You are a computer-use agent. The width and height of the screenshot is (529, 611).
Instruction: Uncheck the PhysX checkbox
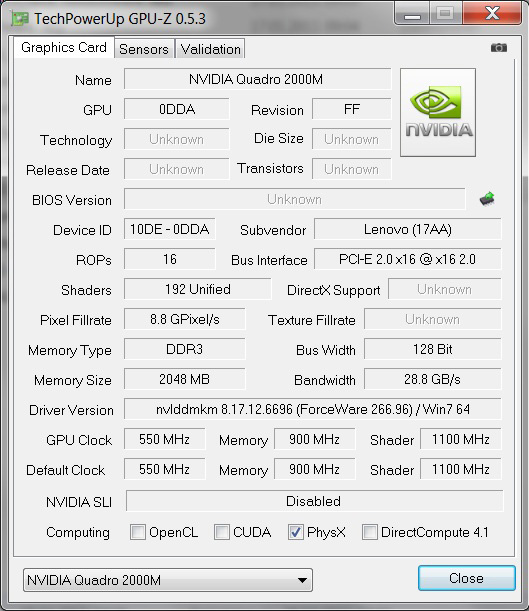296,532
